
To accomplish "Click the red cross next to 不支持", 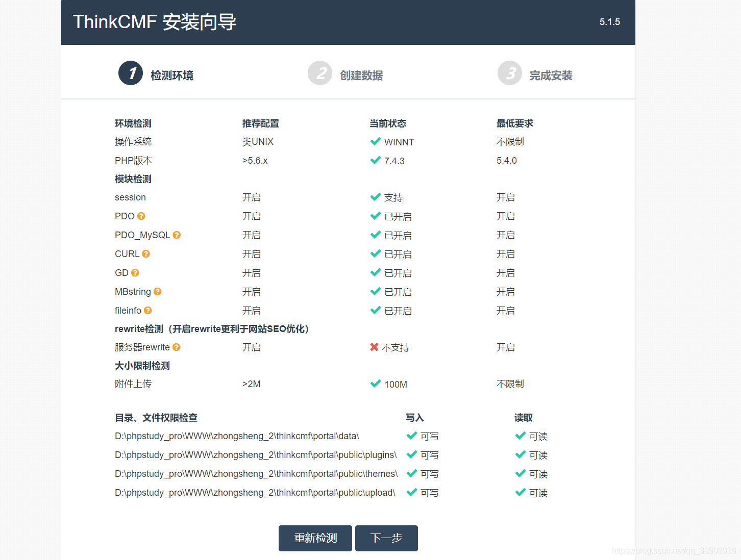I will [x=374, y=347].
